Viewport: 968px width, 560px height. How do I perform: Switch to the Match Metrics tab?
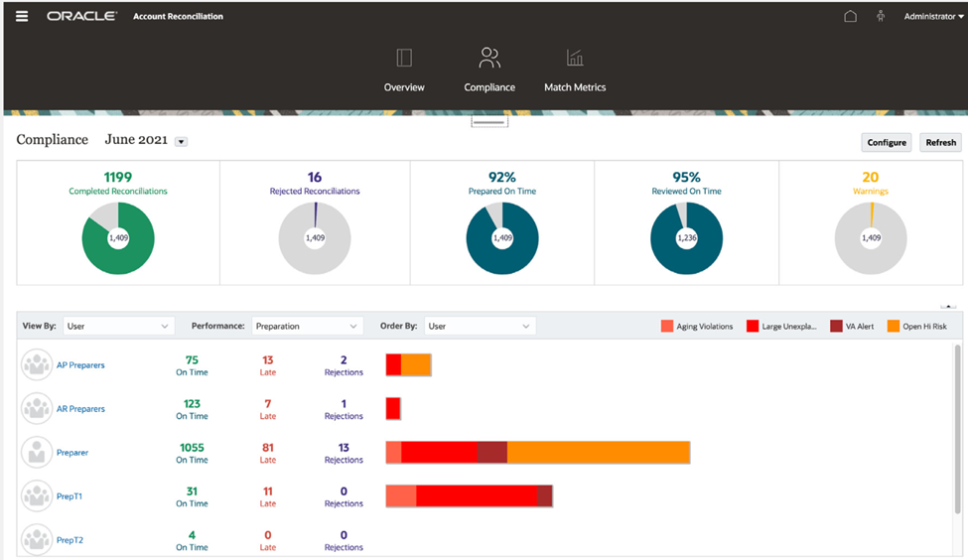click(x=575, y=87)
